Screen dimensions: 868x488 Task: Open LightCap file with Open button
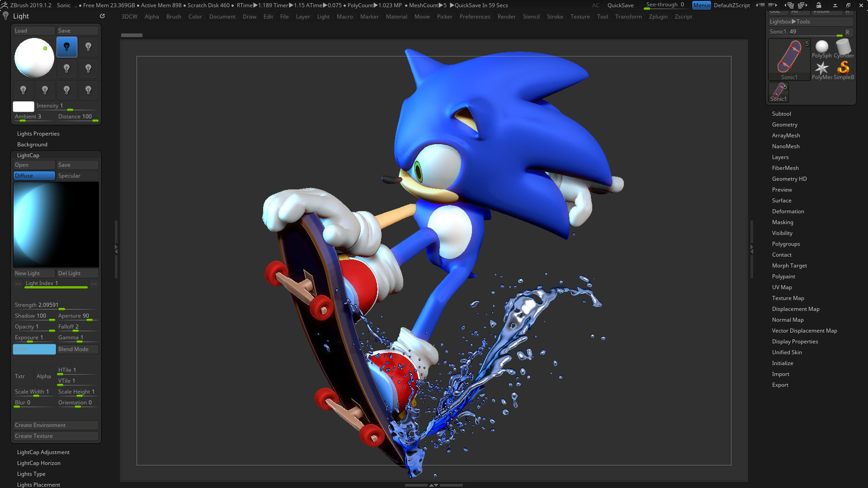[x=34, y=165]
